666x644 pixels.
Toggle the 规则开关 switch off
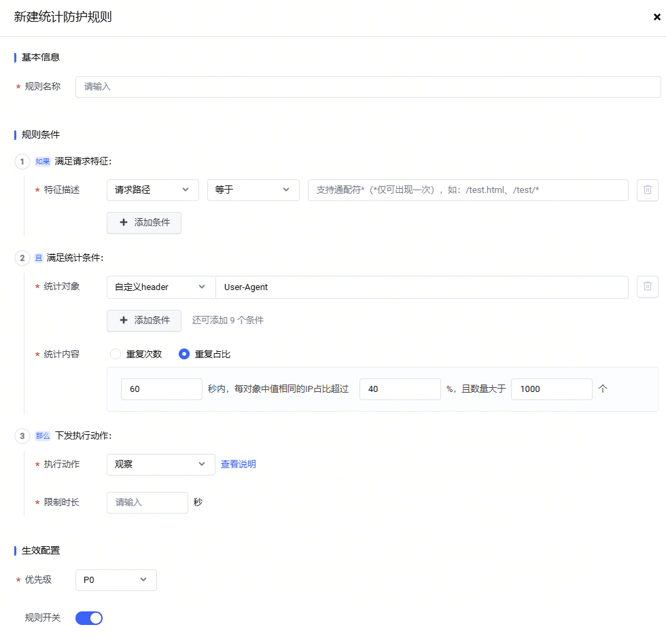pyautogui.click(x=89, y=618)
